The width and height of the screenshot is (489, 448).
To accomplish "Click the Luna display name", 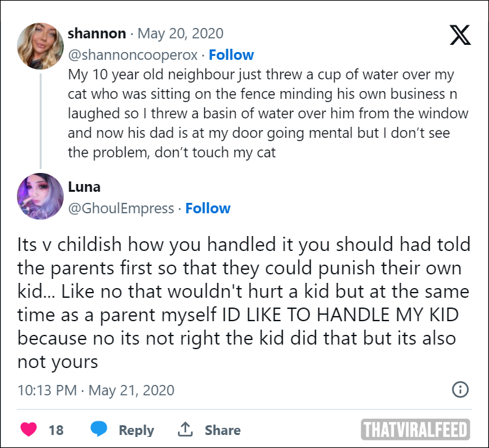I will coord(84,187).
